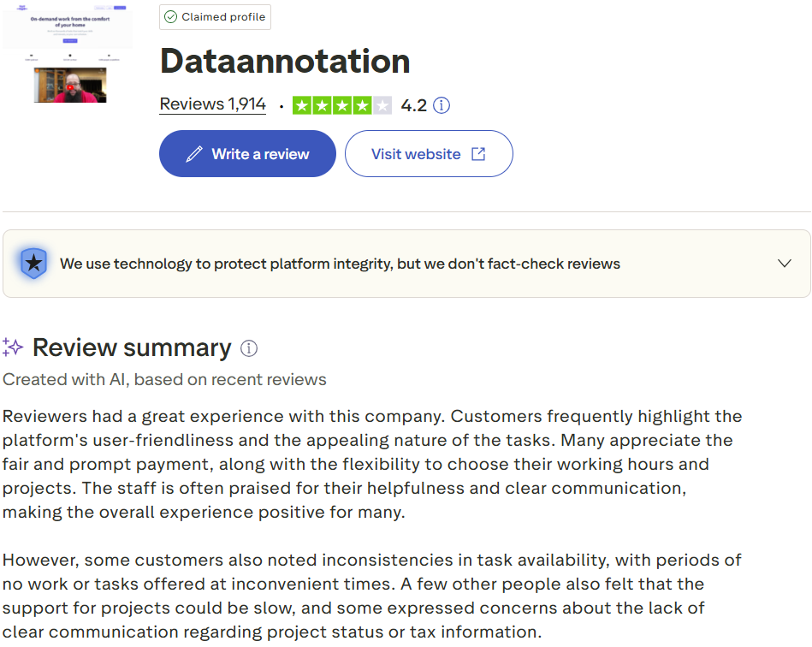This screenshot has width=812, height=647.
Task: Click the sparkle icon beside Review summary
Action: [x=13, y=347]
